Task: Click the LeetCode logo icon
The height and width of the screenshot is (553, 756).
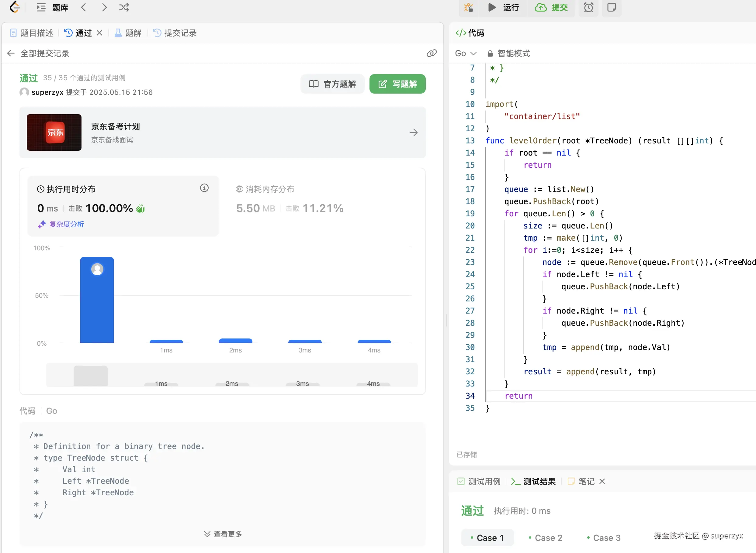Action: 15,7
